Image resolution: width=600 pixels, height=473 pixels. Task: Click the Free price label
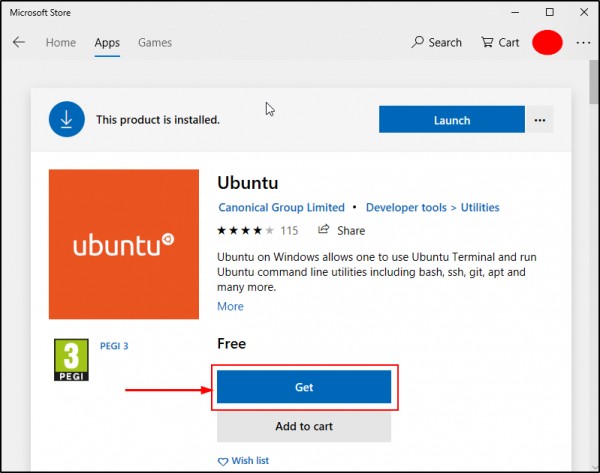pos(232,343)
